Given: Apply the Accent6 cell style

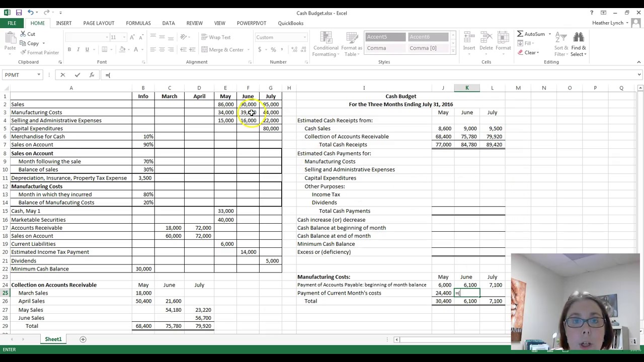Looking at the screenshot, I should click(428, 37).
